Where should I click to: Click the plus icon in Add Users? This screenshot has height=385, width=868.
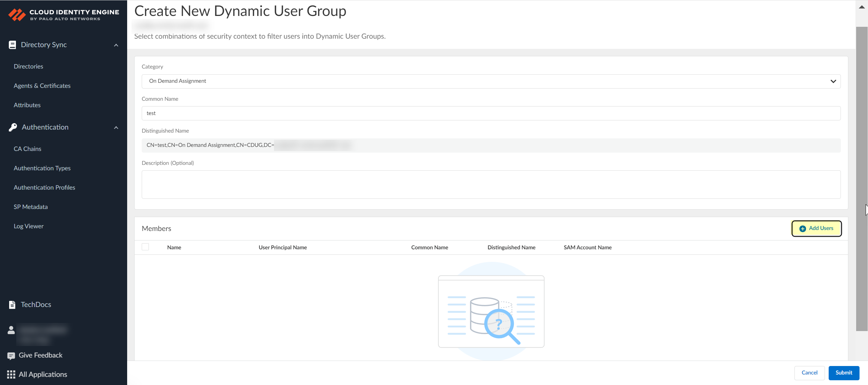click(803, 229)
